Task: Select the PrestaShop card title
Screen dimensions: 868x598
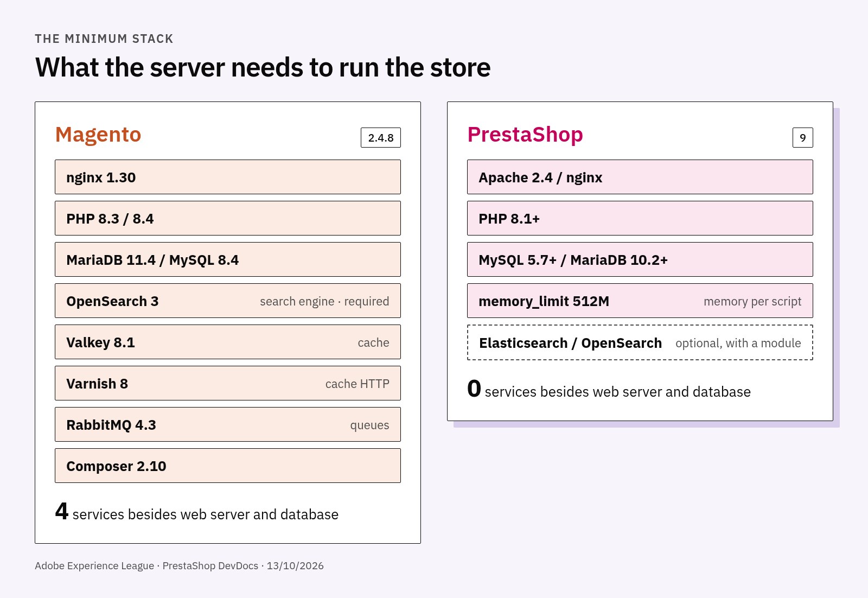Action: (x=525, y=135)
